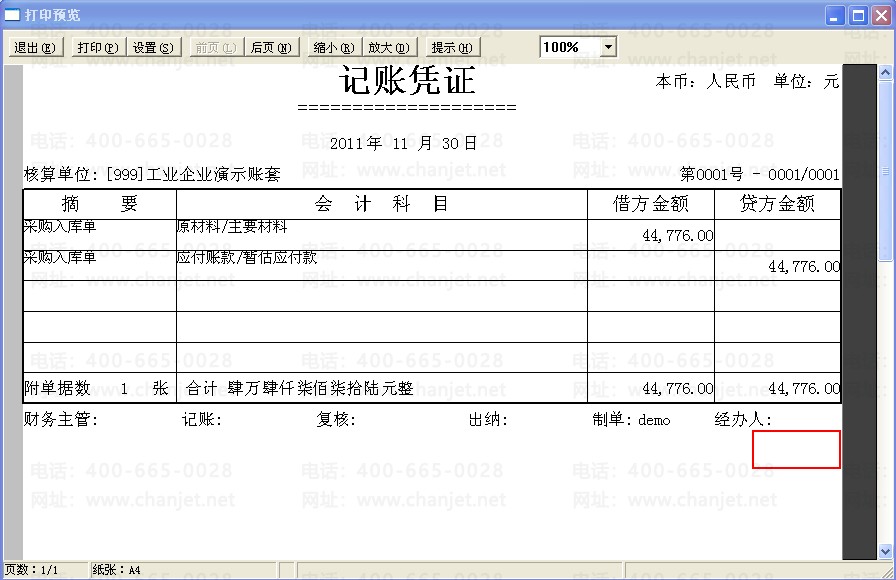Image resolution: width=896 pixels, height=580 pixels.
Task: Maximize the 打印预览 window
Action: (858, 15)
